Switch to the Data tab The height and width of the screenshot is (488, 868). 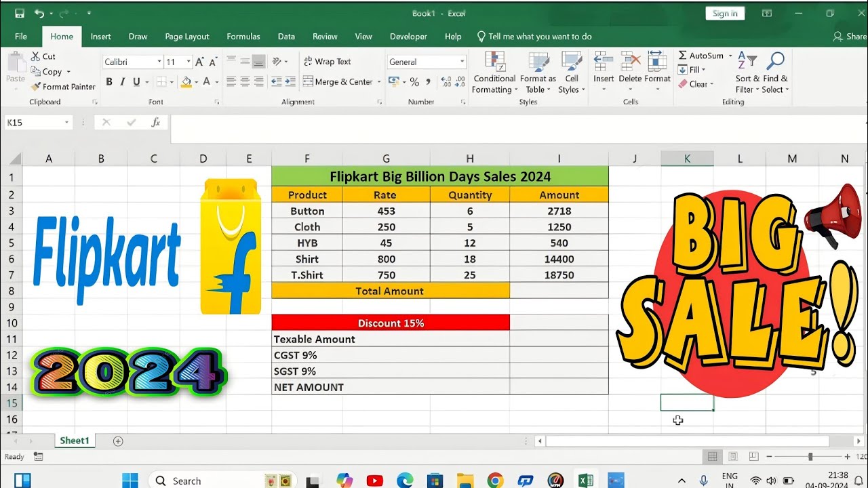pos(286,37)
